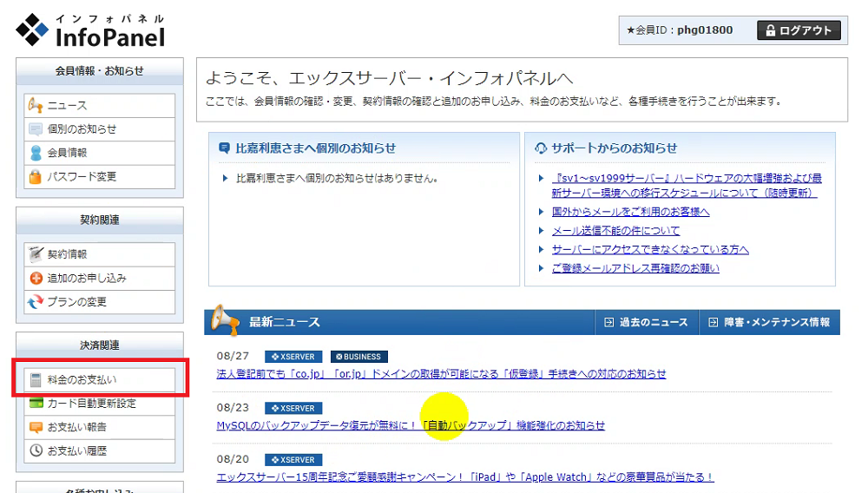Click the 会員ID phg01800 text
Viewport: 868px width, 493px height.
coord(680,30)
